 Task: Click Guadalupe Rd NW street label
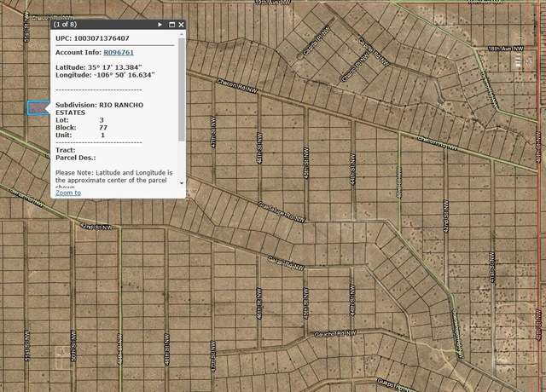(282, 211)
